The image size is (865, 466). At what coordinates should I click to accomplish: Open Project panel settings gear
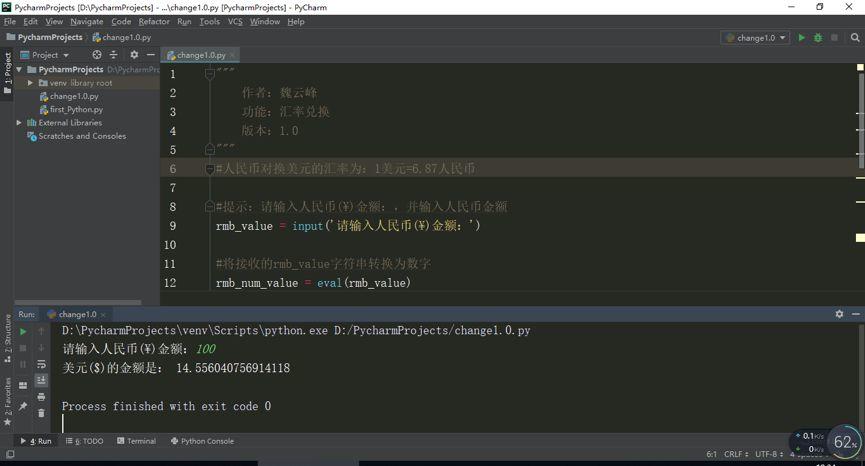134,55
